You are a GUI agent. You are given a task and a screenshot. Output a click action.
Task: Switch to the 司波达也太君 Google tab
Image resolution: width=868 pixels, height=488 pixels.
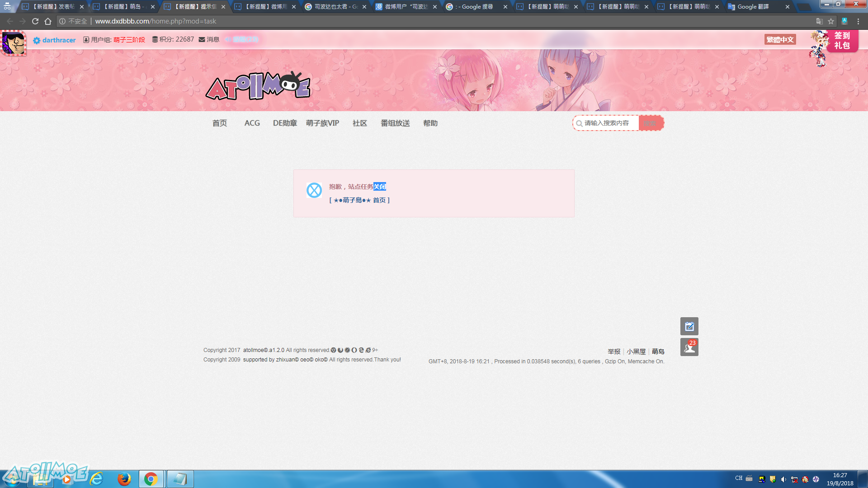tap(335, 7)
